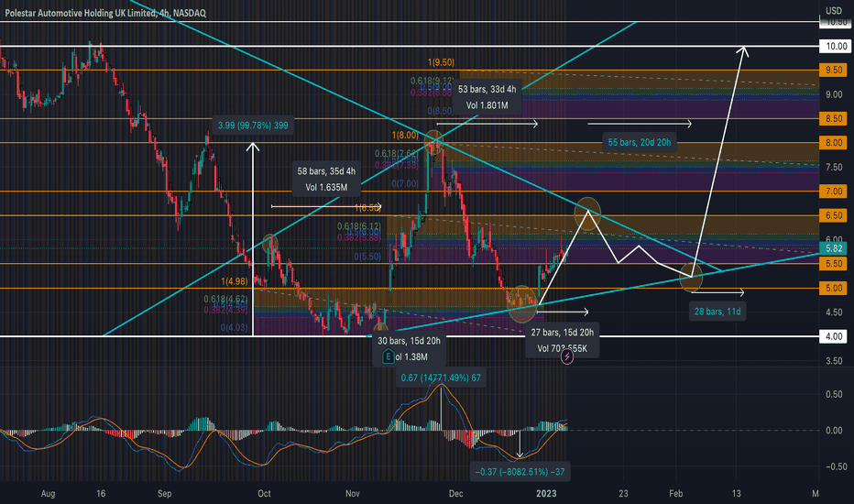Click the 0(5.50) Fibonacci level label
Image resolution: width=854 pixels, height=504 pixels.
point(367,256)
